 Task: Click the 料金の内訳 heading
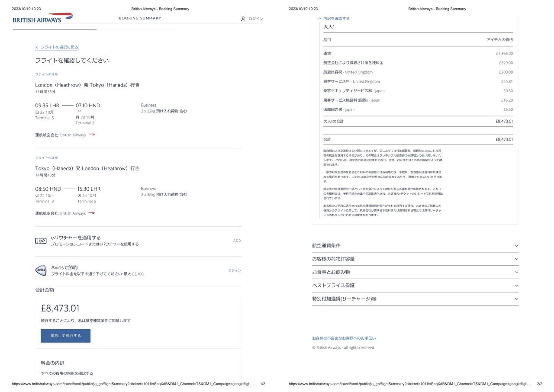click(53, 363)
